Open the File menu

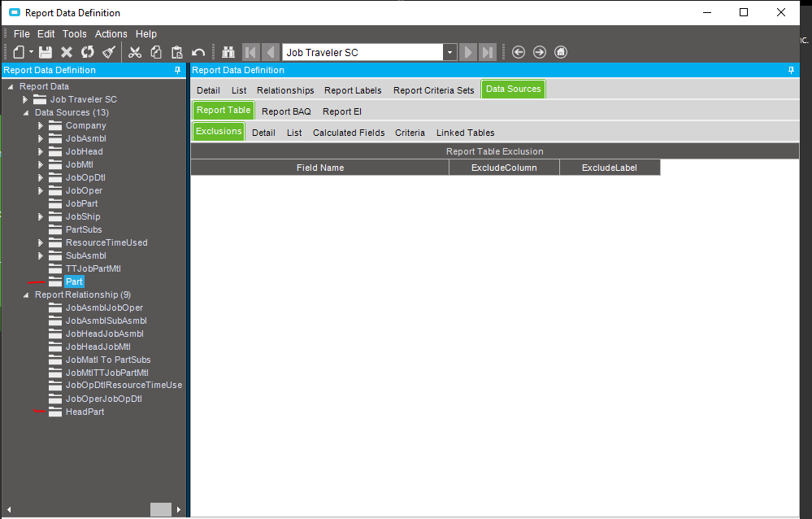22,33
